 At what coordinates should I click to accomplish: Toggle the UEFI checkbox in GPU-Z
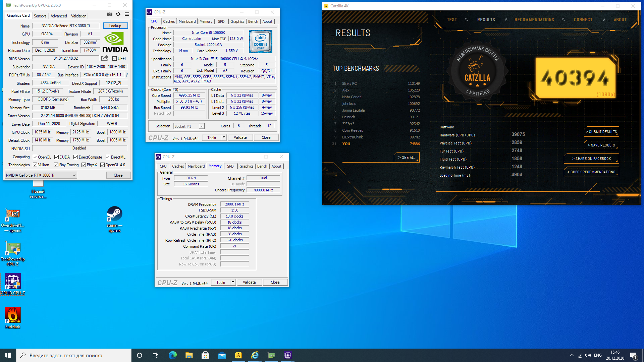[x=114, y=58]
